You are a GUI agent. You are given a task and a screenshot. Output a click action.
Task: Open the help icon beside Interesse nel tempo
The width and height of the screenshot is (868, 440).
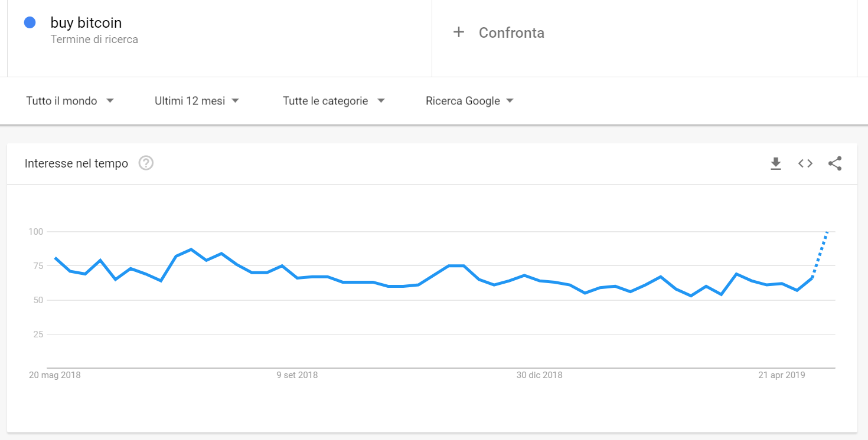(x=146, y=163)
